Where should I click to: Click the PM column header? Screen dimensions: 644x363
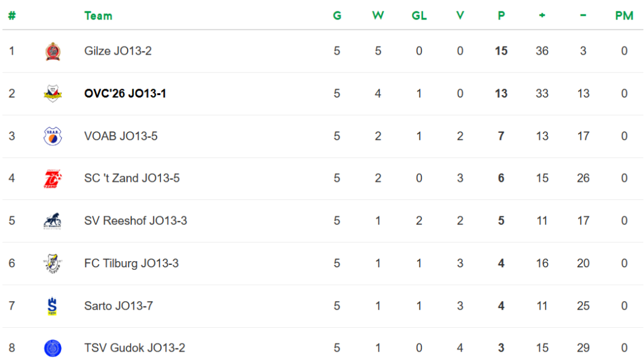point(624,16)
